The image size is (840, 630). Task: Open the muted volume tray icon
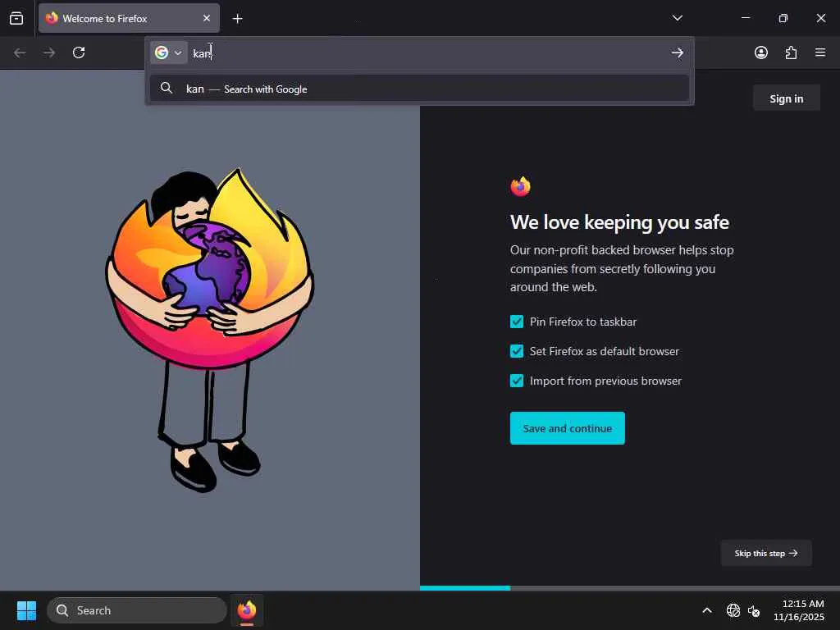point(754,610)
